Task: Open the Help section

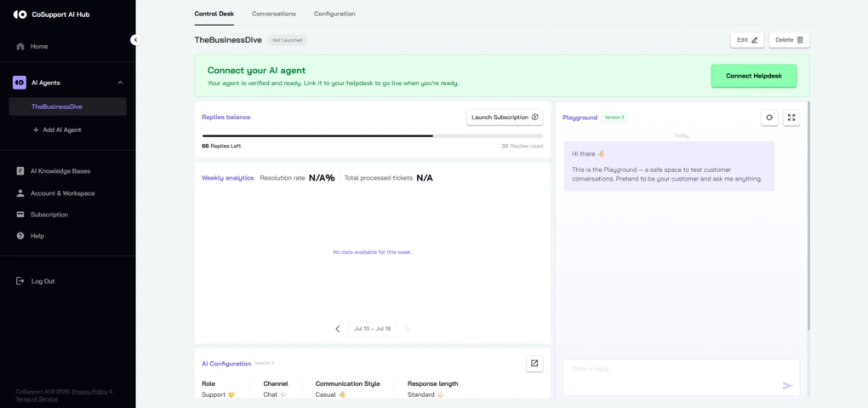Action: point(37,236)
